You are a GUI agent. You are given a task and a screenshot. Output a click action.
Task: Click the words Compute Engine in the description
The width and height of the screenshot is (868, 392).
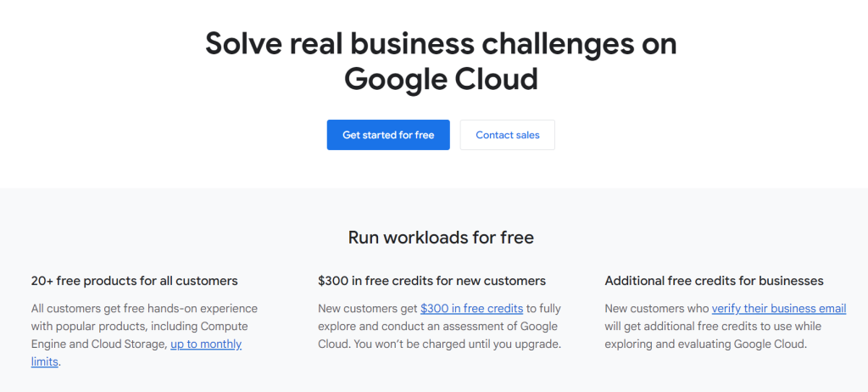click(231, 326)
